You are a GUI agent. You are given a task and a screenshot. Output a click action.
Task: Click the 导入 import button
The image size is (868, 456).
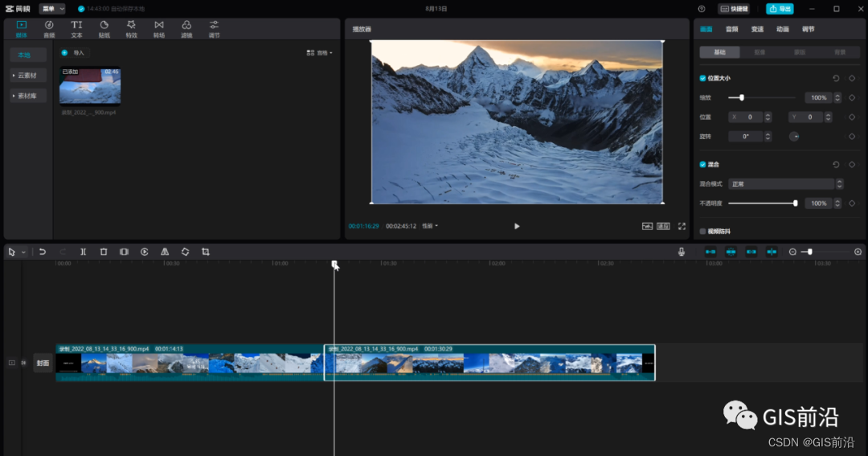(x=74, y=52)
